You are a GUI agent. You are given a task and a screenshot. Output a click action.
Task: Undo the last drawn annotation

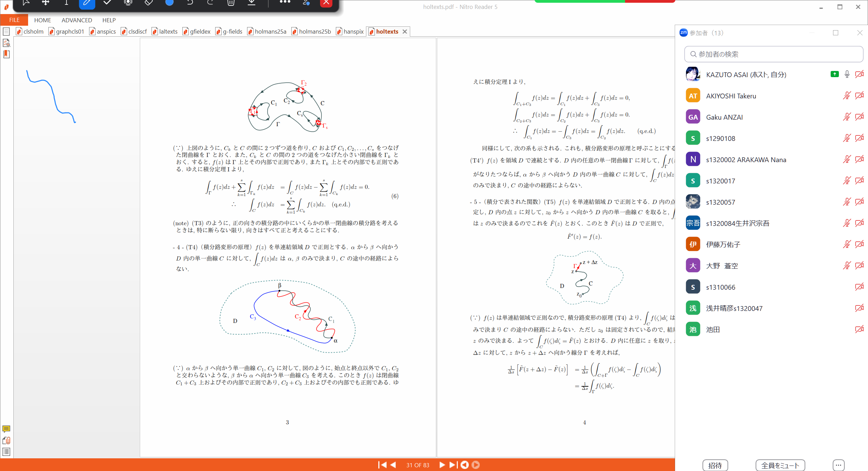[x=190, y=3]
